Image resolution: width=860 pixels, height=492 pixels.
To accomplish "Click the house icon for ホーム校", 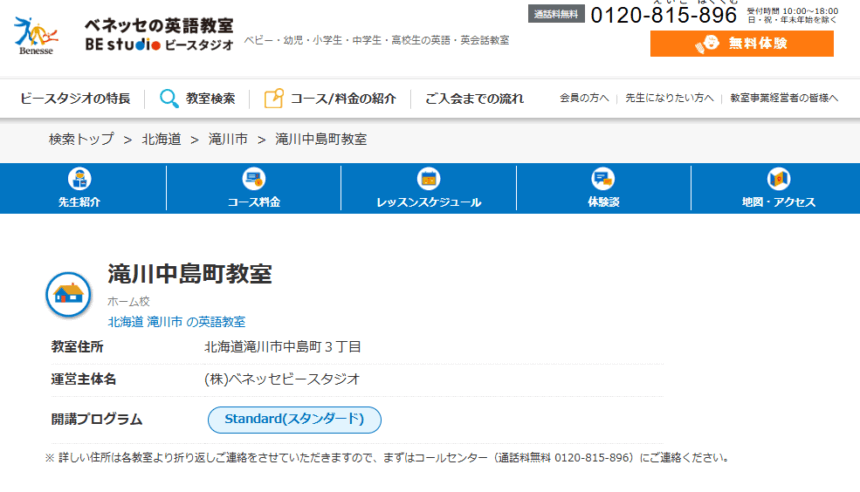I will point(69,295).
